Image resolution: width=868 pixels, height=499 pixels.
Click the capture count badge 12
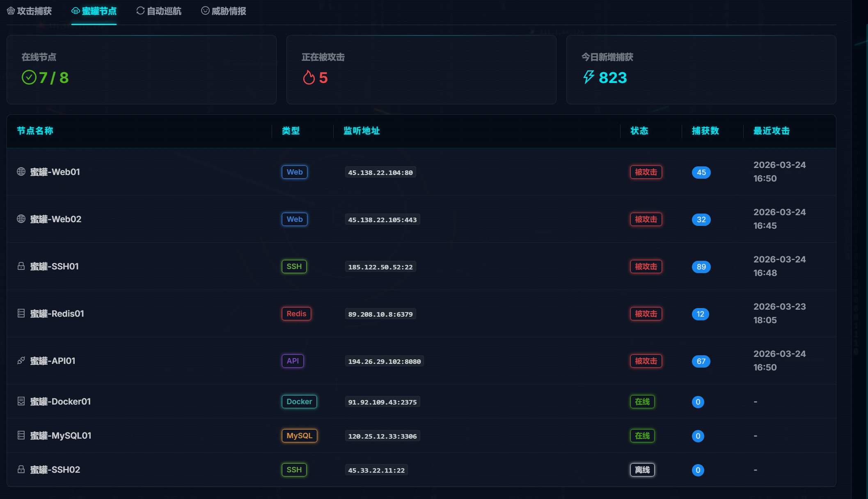701,314
